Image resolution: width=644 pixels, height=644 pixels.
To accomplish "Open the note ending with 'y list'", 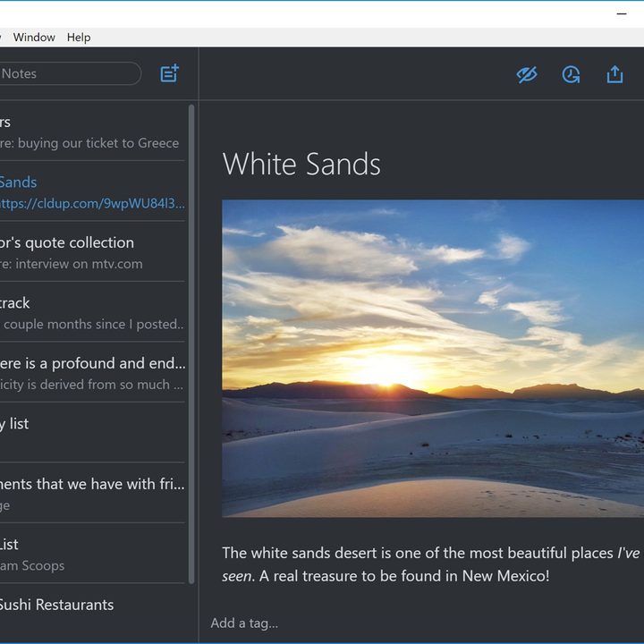I will (92, 433).
